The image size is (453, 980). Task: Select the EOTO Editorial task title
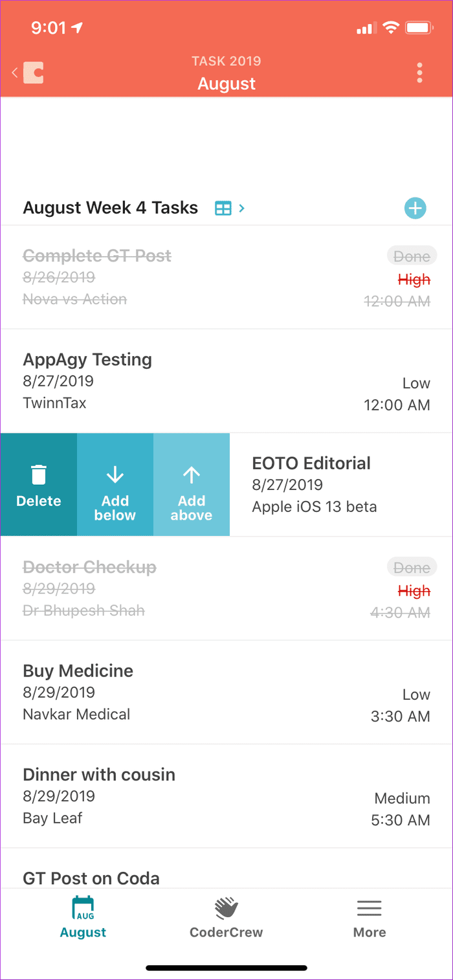click(311, 463)
